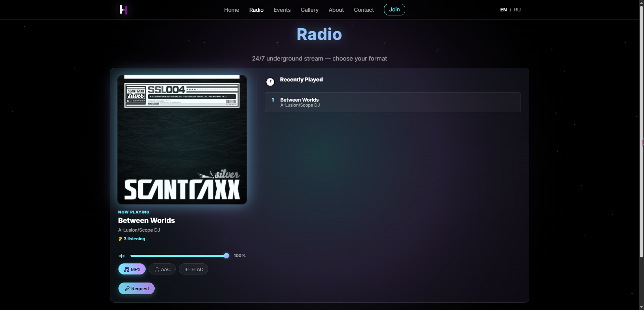Click the ear icon next to listener count
The width and height of the screenshot is (644, 310).
point(120,239)
